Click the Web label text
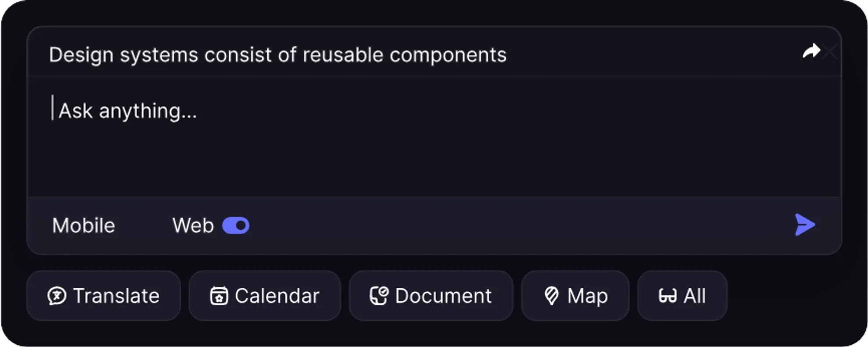Viewport: 868px width, 347px height. (x=193, y=226)
